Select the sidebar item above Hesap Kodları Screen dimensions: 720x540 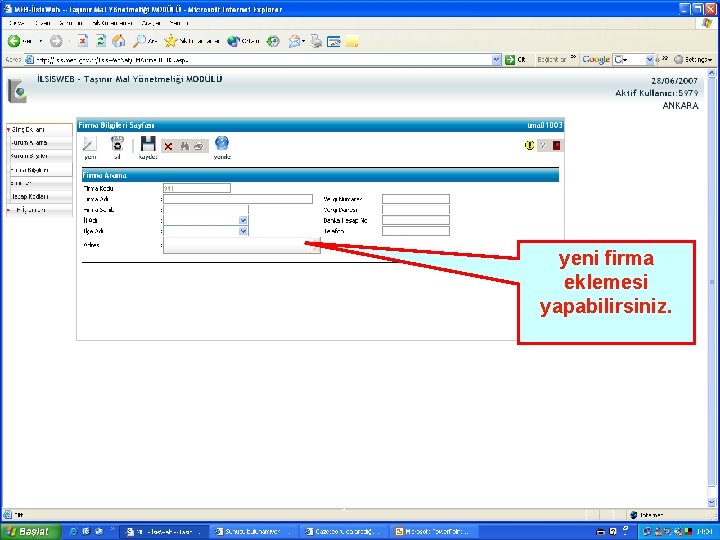pos(22,183)
